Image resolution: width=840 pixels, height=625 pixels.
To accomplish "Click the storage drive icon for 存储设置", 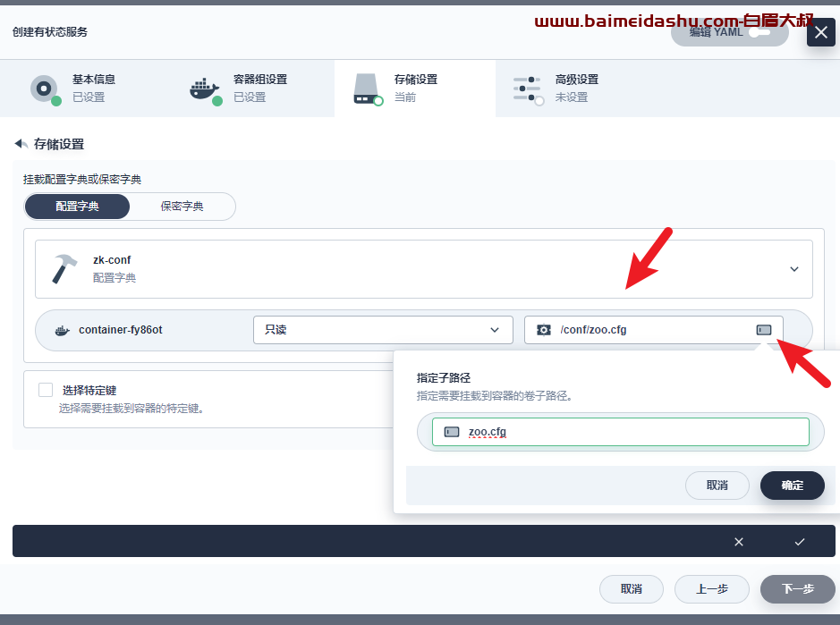I will click(367, 89).
